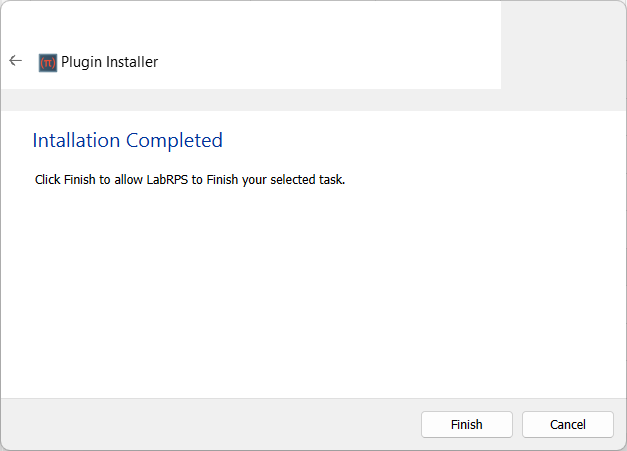
Task: Click the words Click Finish in the description
Action: pos(59,180)
